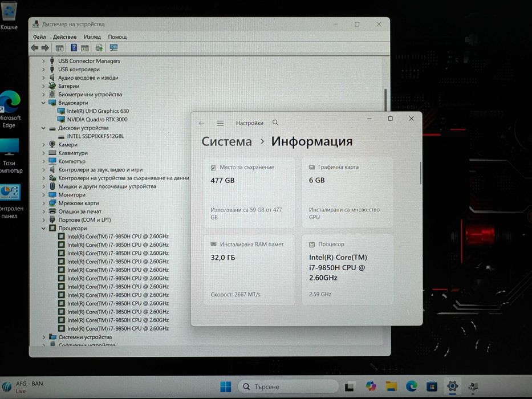Expand USB Connector Managers node
The image size is (532, 399).
click(43, 61)
